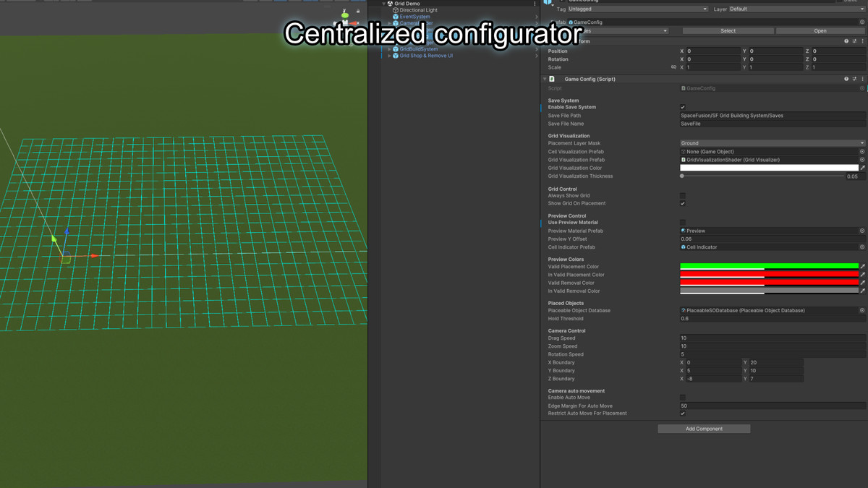The width and height of the screenshot is (868, 488).
Task: Open object picker for Grid Visualization Prefab
Action: pos(862,160)
